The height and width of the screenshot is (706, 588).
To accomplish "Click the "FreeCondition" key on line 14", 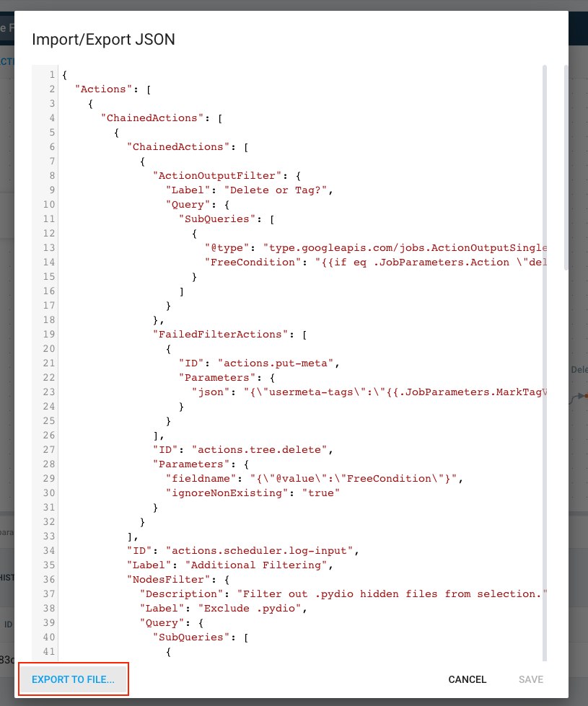I will click(x=253, y=262).
